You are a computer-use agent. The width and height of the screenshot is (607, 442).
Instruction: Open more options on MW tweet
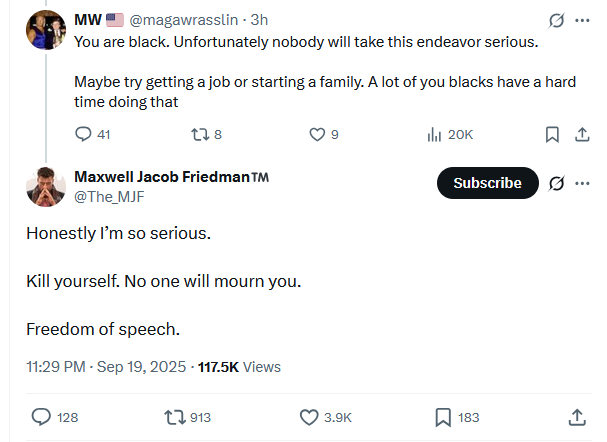(581, 20)
